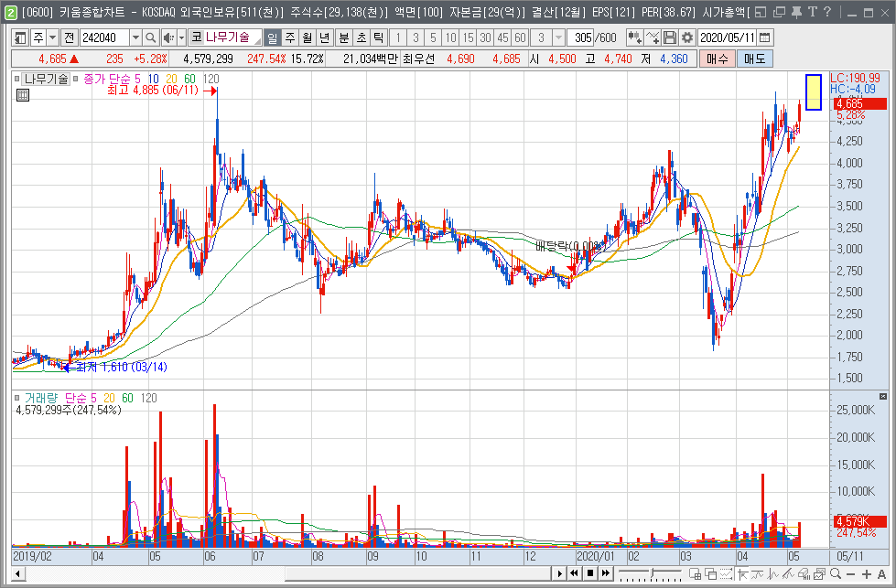Screen dimensions: 896x588
Task: Click the overlapping windows icon in bottom toolbar
Action: pos(711,573)
